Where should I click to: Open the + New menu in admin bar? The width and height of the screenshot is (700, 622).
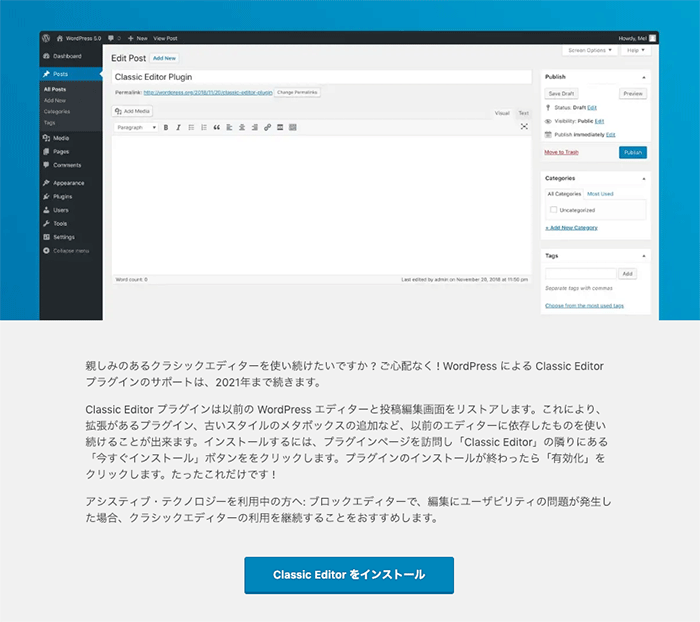point(138,38)
